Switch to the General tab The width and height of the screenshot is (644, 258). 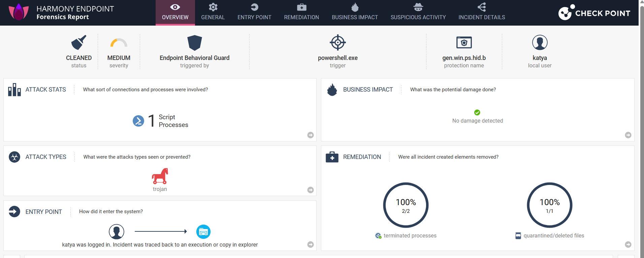click(x=213, y=12)
